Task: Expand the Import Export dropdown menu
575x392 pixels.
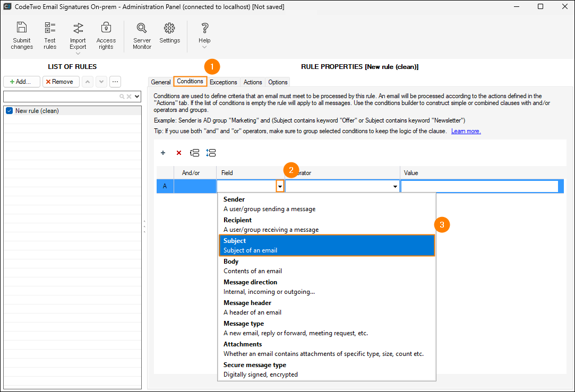Action: pyautogui.click(x=78, y=53)
